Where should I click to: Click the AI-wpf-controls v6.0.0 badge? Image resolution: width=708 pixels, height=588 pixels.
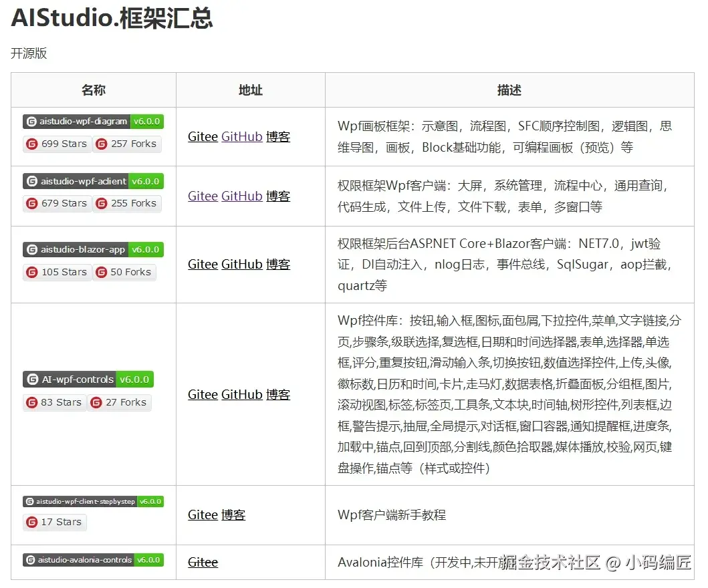pos(88,380)
